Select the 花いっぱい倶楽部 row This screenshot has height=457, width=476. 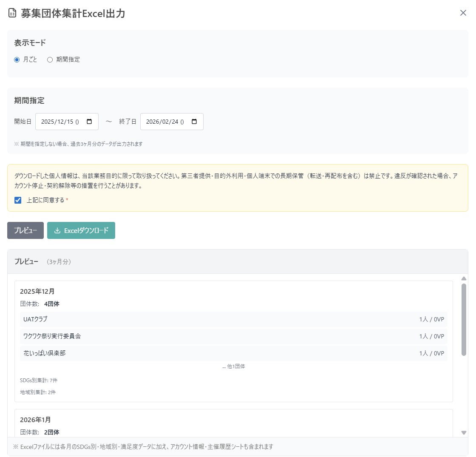coord(233,353)
